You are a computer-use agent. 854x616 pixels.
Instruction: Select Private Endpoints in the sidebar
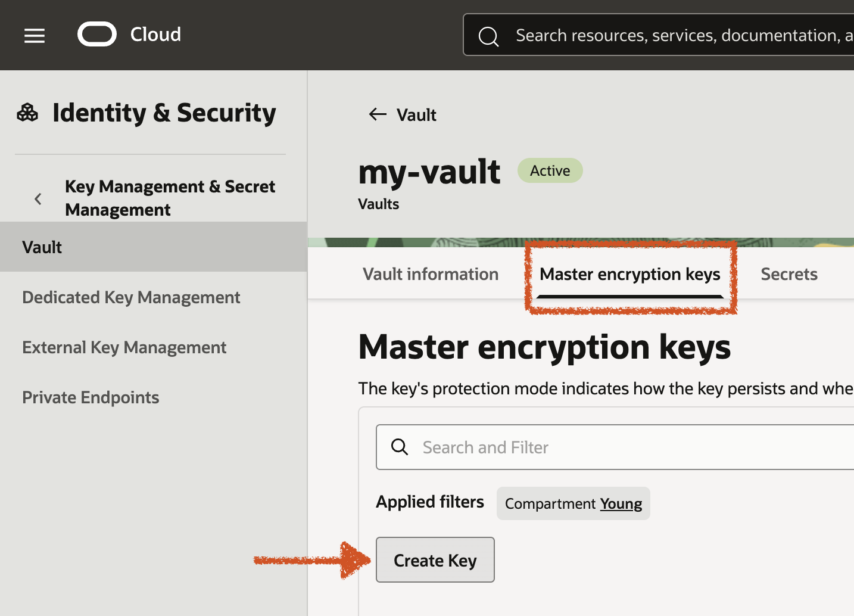pyautogui.click(x=90, y=397)
